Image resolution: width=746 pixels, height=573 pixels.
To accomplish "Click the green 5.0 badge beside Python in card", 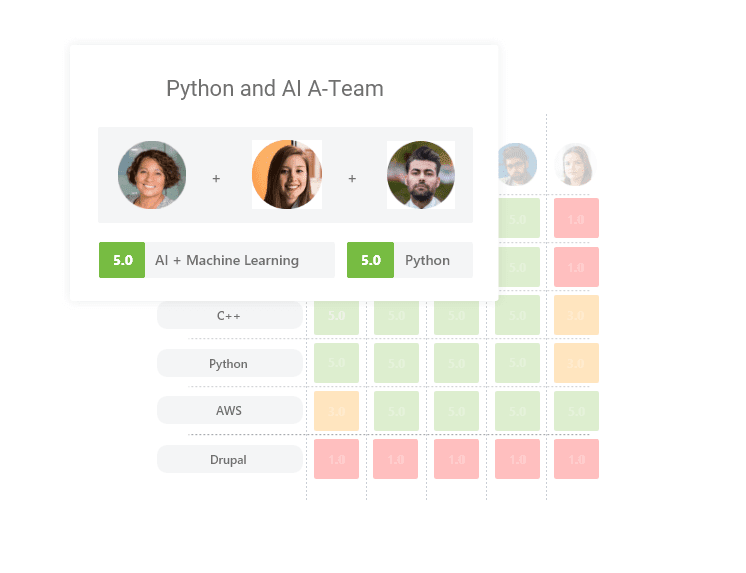I will 370,260.
